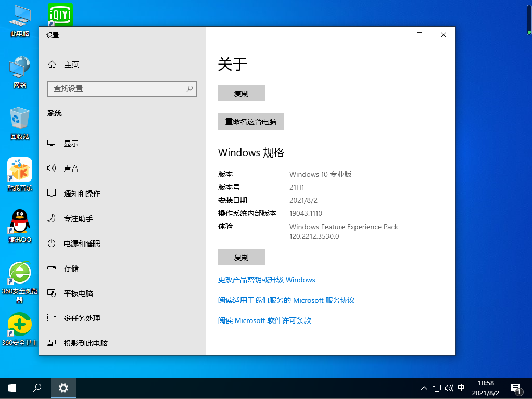Select the text Windows 10 专业版
The image size is (532, 399).
click(x=321, y=174)
